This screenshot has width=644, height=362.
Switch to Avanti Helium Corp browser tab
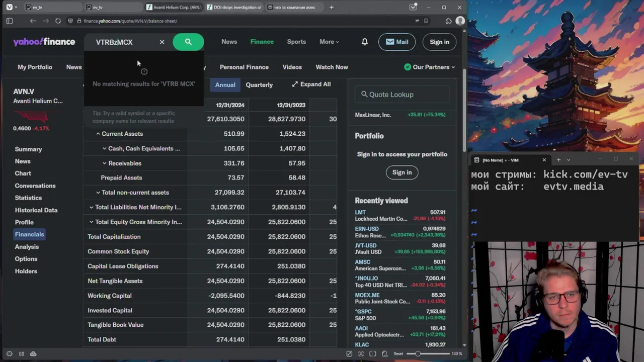tap(174, 7)
